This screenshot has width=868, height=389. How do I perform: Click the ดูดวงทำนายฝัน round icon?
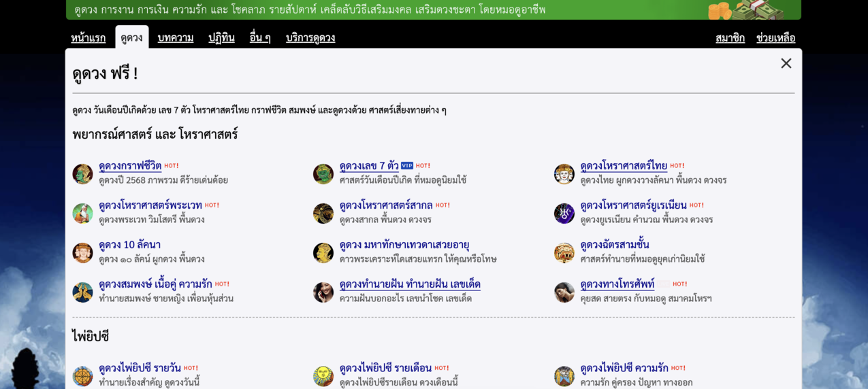tap(323, 292)
